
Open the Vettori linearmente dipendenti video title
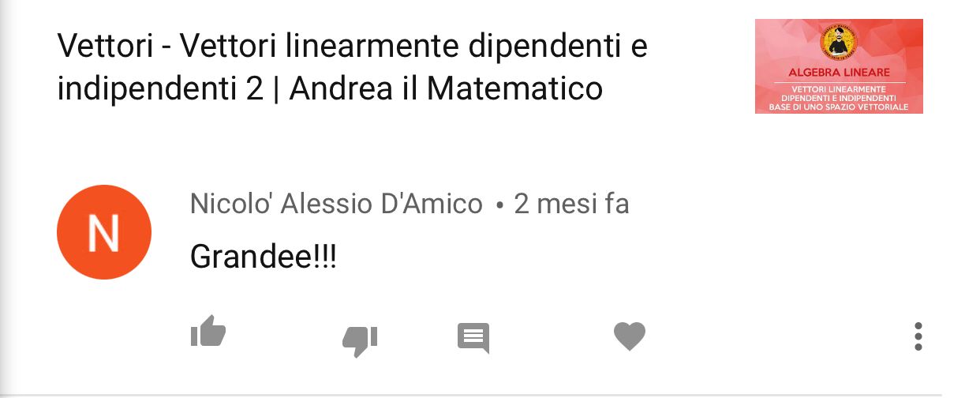(x=352, y=68)
